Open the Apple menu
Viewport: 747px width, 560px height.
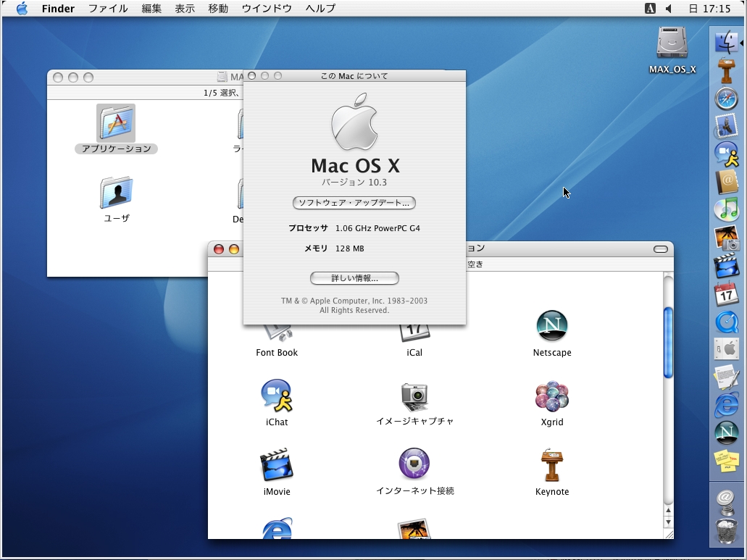22,9
